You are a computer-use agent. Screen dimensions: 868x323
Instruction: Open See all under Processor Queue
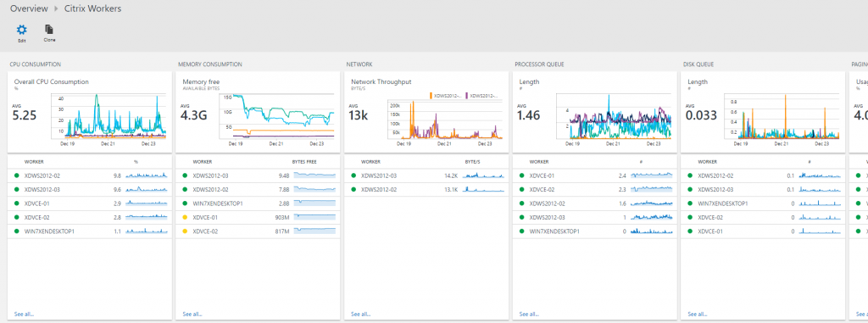click(529, 315)
